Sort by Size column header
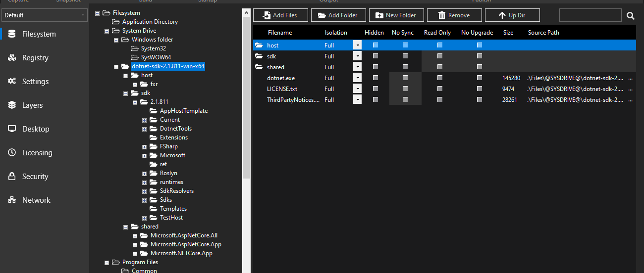 pos(508,33)
